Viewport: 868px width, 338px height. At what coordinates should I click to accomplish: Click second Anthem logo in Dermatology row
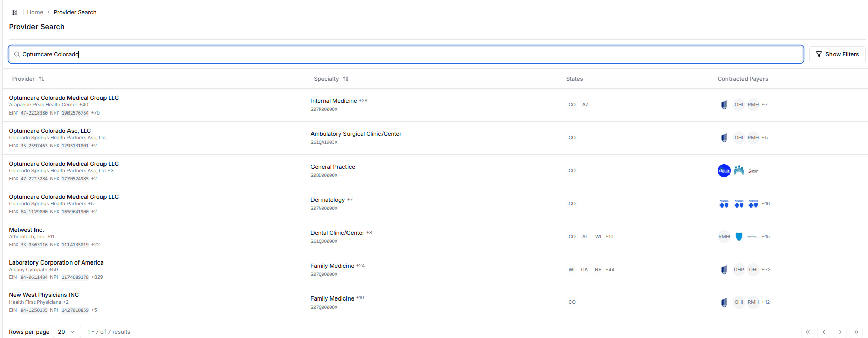point(739,204)
